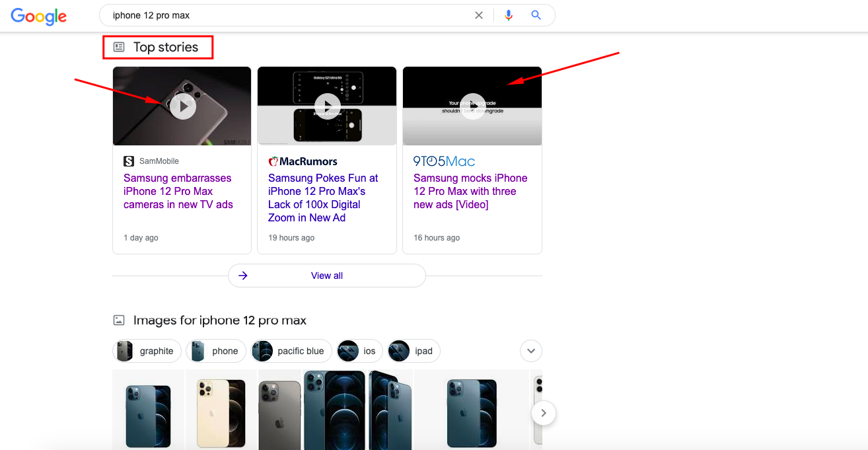Viewport: 868px width, 450px height.
Task: Open 'Samsung embarrasses iPhone 12 Pro Max cameras' article
Action: tap(178, 192)
